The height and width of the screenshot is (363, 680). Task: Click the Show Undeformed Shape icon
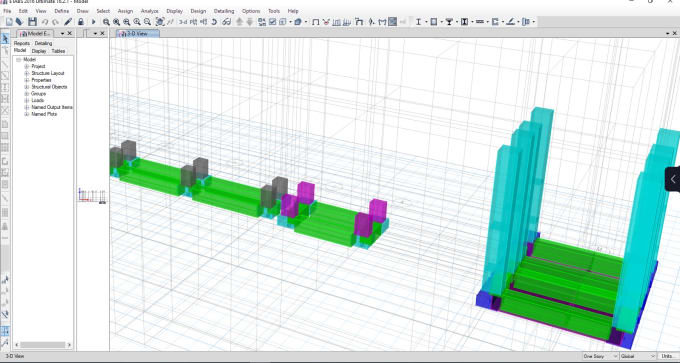(x=315, y=22)
